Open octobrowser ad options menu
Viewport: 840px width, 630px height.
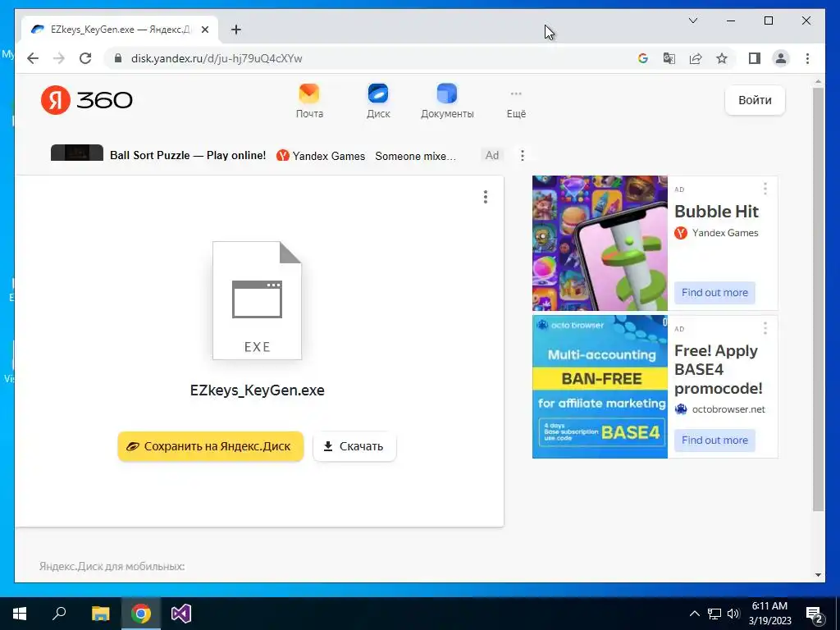point(765,328)
